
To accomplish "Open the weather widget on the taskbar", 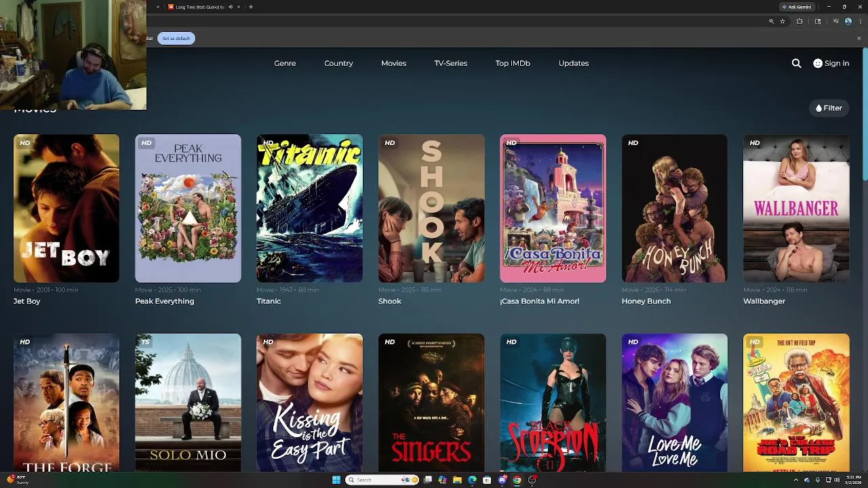I will point(18,480).
